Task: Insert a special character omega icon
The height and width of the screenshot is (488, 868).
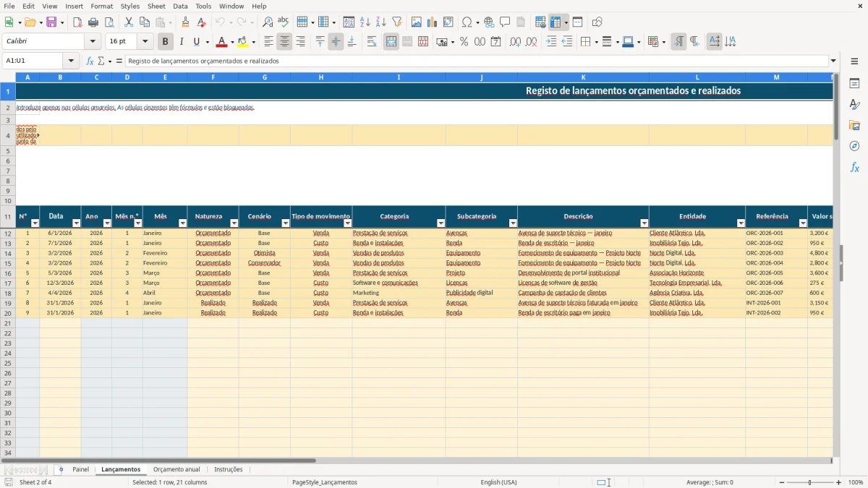Action: pos(467,22)
